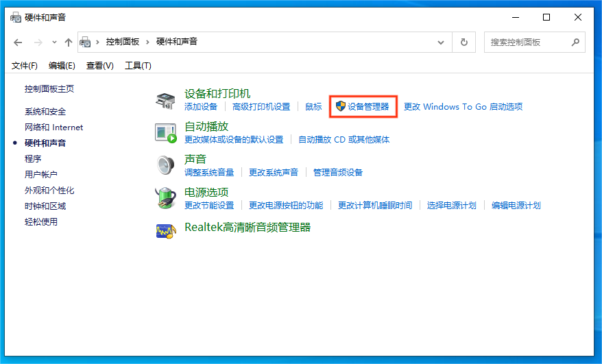
Task: Click the AutoPlay category icon
Action: tap(165, 133)
